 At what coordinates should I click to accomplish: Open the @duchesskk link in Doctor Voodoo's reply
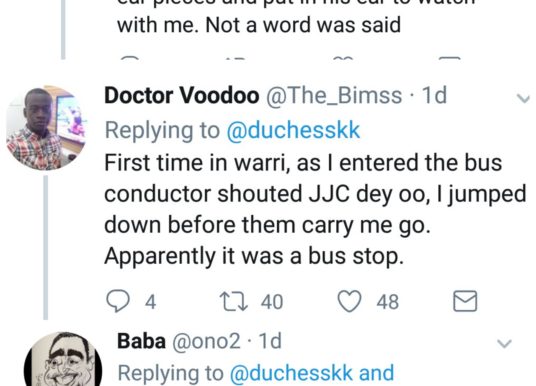(293, 130)
